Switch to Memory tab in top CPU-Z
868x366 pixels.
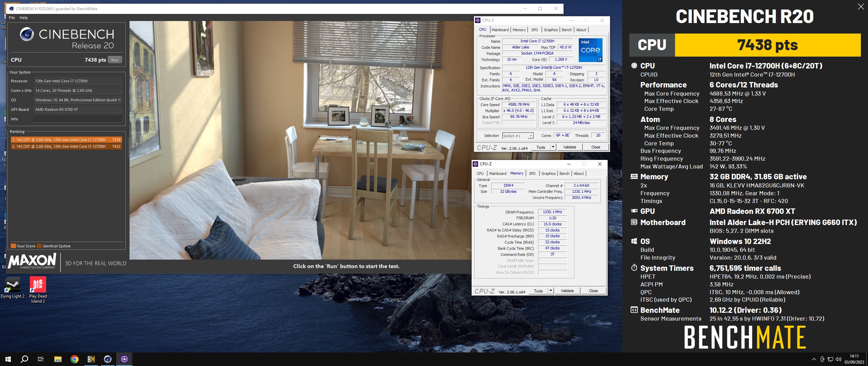tap(519, 30)
